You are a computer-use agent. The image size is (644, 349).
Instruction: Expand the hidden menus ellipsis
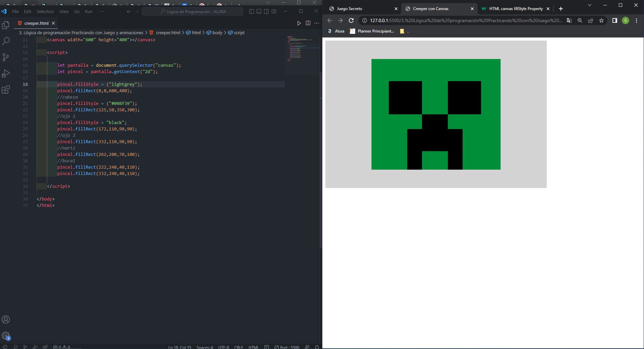point(102,11)
